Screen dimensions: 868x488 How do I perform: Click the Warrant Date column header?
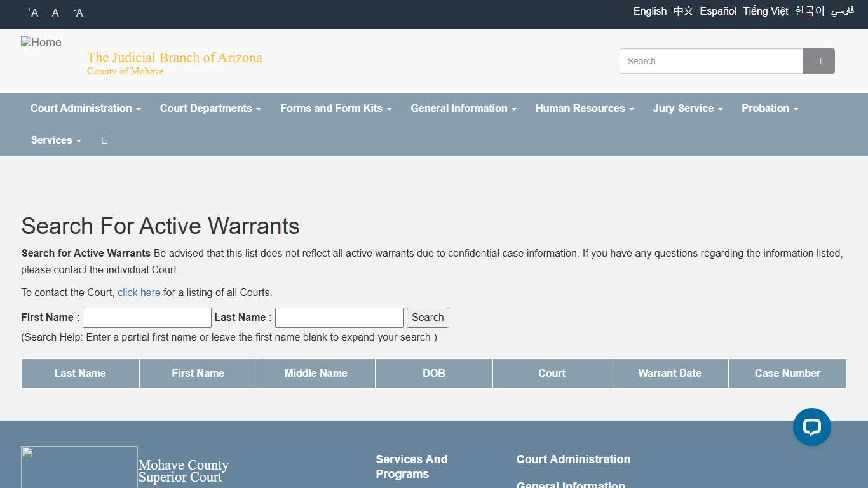point(669,374)
